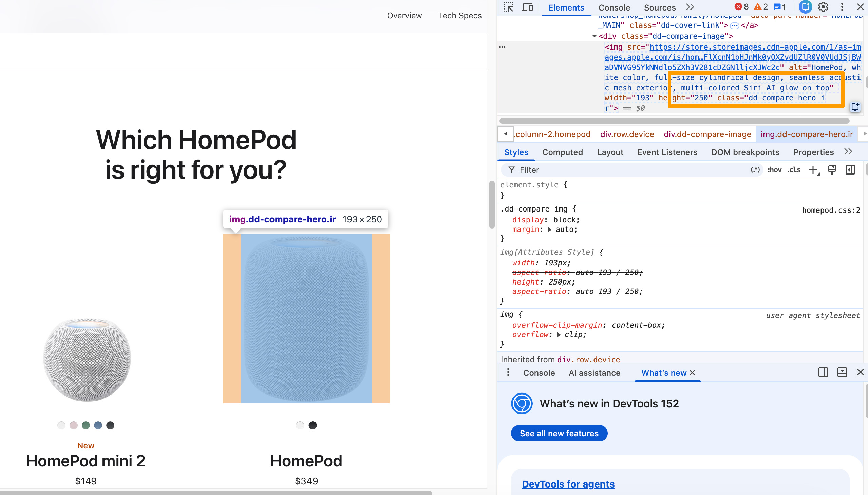
Task: Open the rendering emulation paintbrush icon
Action: pos(832,170)
